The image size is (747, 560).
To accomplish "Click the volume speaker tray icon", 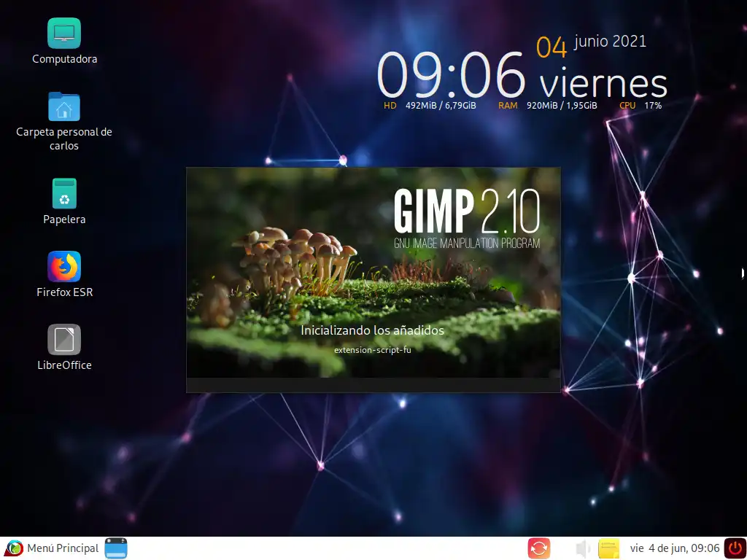I will coord(582,548).
